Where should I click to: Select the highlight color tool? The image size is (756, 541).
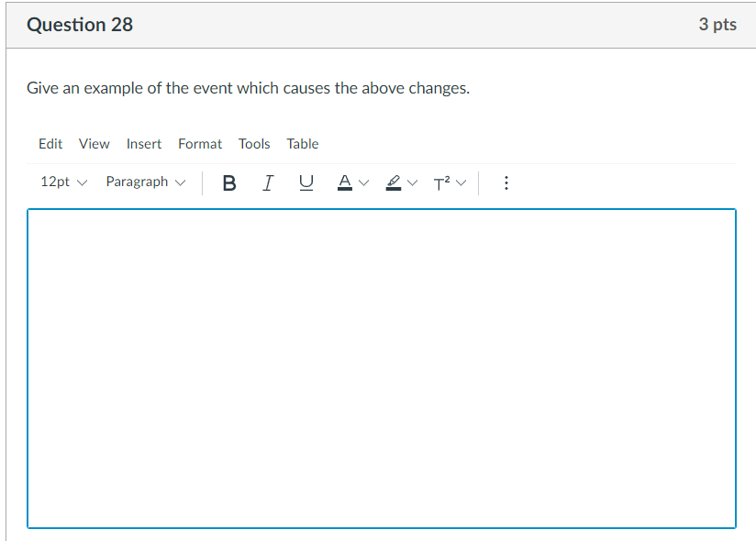[392, 182]
